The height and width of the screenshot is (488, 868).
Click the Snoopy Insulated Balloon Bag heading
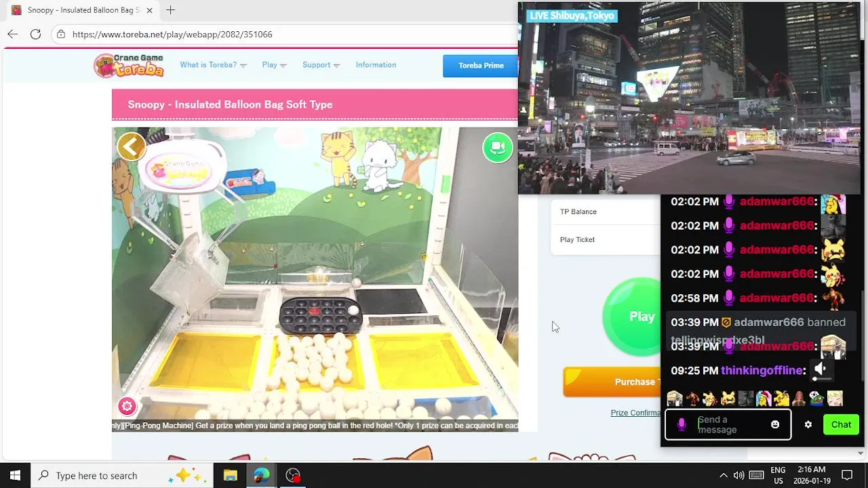[230, 104]
